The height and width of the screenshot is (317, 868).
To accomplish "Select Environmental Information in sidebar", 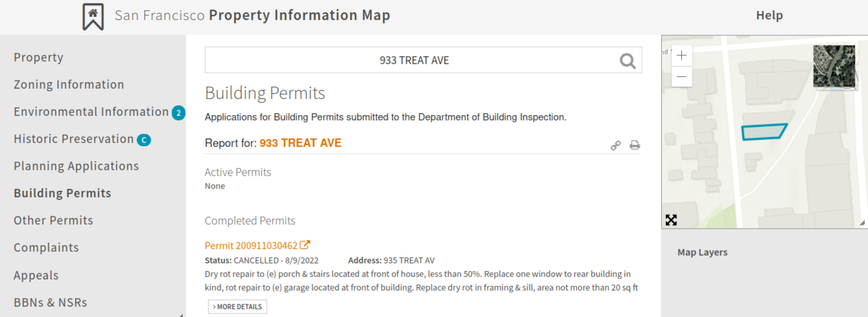I will (91, 112).
